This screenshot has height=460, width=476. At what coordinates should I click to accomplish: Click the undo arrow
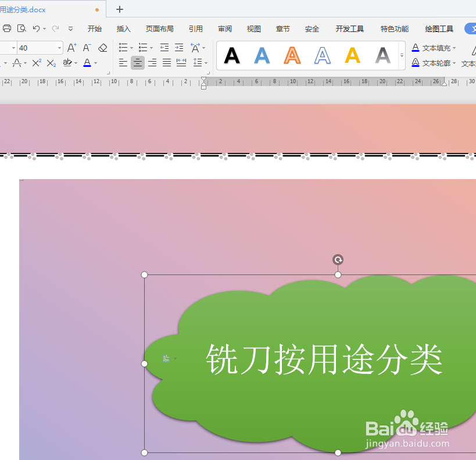pos(36,28)
